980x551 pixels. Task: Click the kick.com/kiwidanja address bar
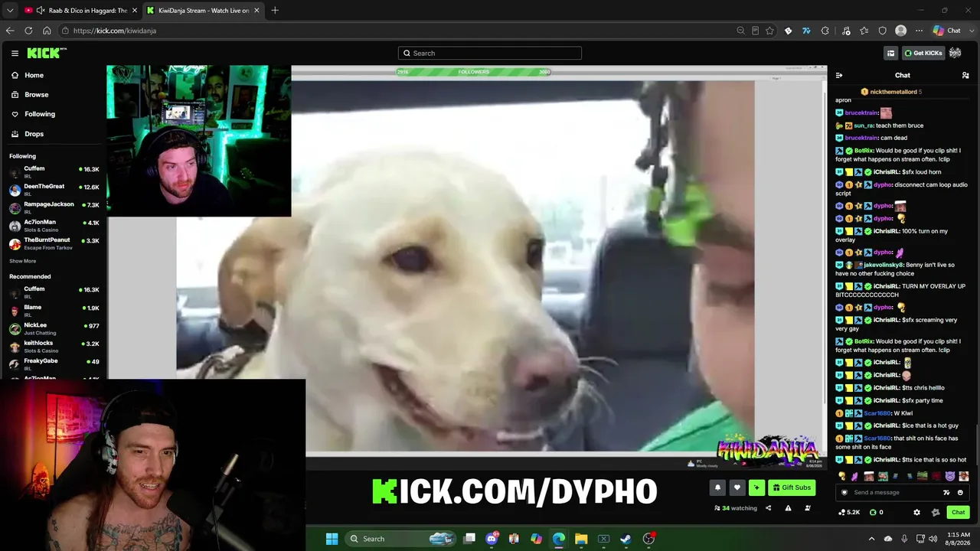pos(398,31)
